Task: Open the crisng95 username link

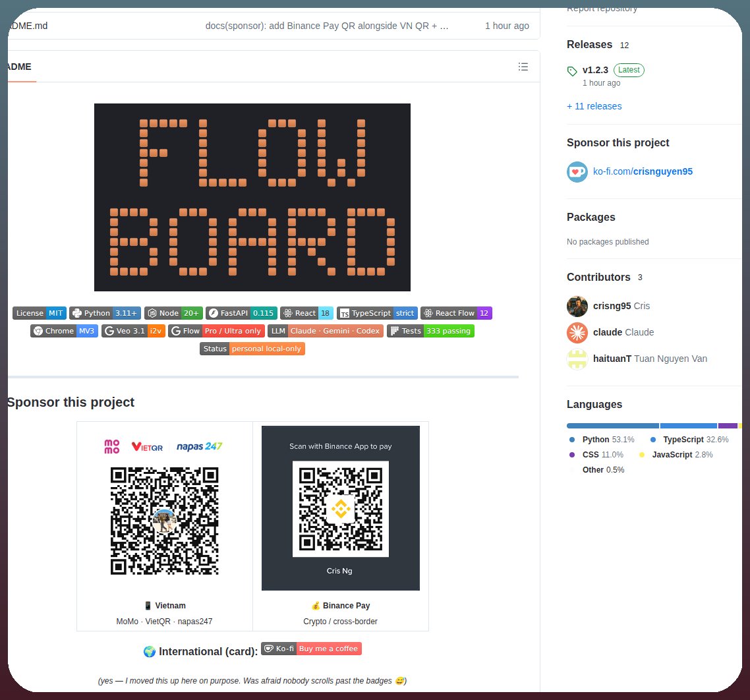Action: click(612, 306)
